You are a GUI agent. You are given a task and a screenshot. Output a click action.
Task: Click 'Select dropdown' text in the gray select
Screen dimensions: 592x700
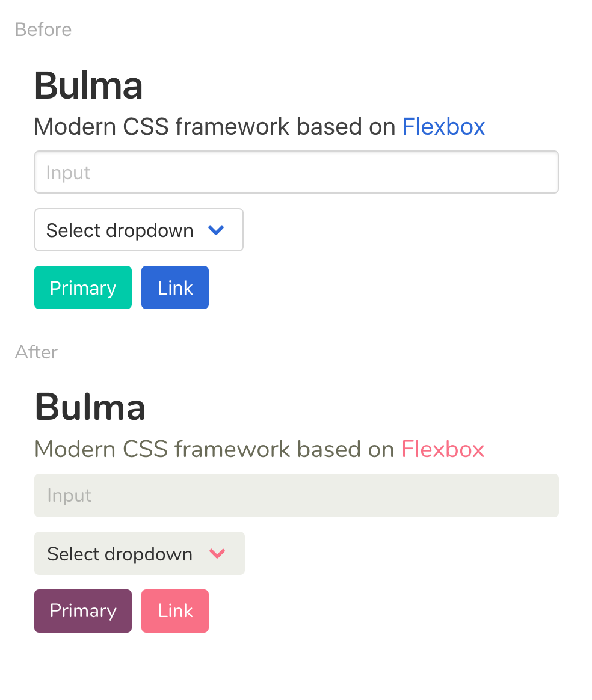click(120, 554)
